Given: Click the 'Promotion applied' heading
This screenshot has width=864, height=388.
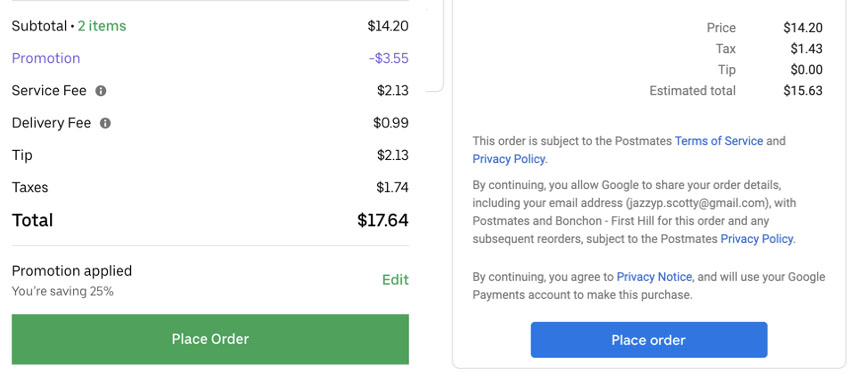Looking at the screenshot, I should (x=72, y=271).
